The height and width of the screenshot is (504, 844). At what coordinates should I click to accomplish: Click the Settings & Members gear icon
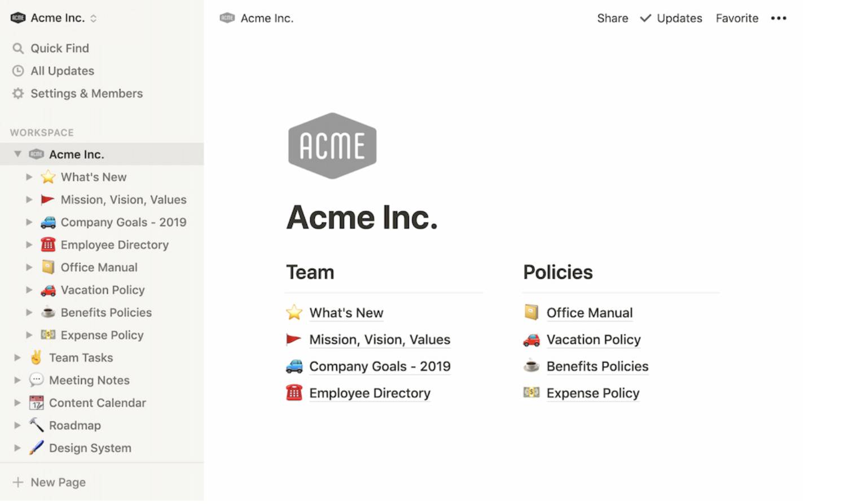tap(18, 94)
